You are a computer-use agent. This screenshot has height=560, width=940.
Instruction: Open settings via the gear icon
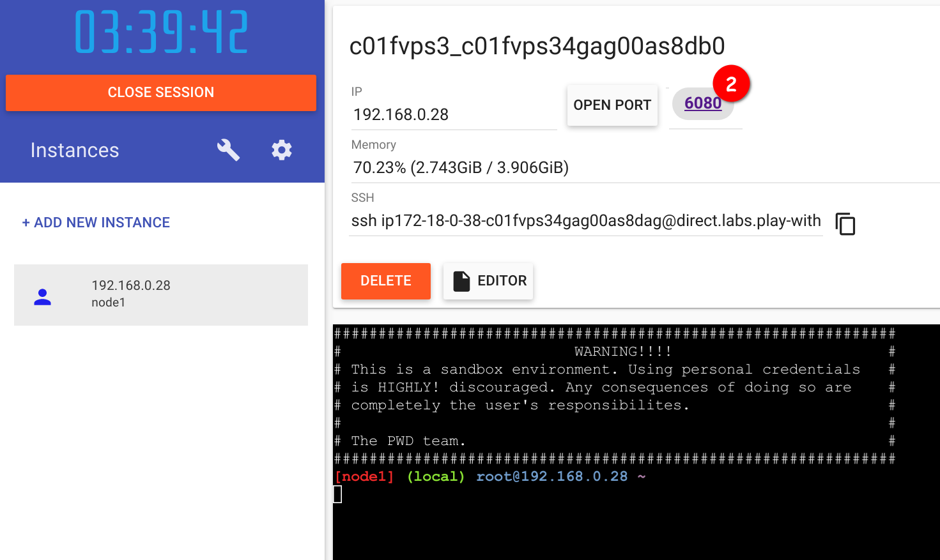click(281, 149)
